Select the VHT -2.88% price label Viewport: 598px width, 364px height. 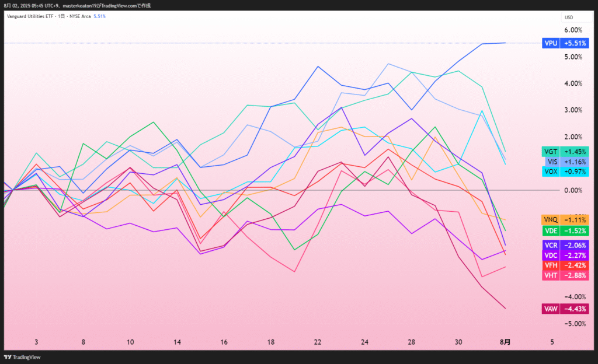565,275
